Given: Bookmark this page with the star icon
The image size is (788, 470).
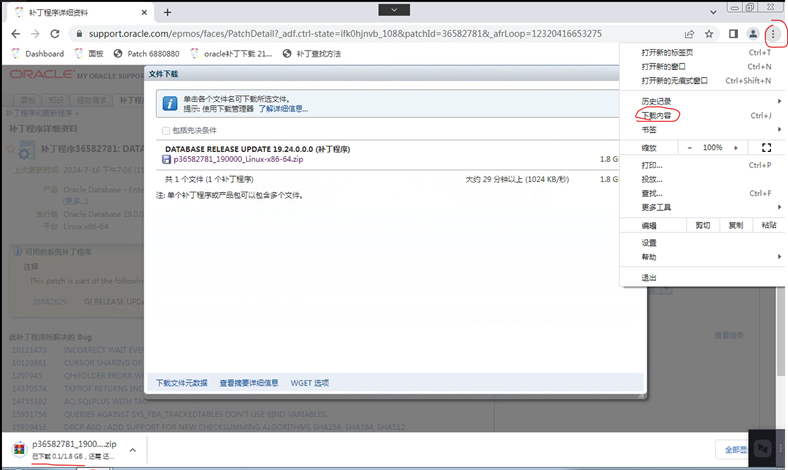Looking at the screenshot, I should [709, 34].
